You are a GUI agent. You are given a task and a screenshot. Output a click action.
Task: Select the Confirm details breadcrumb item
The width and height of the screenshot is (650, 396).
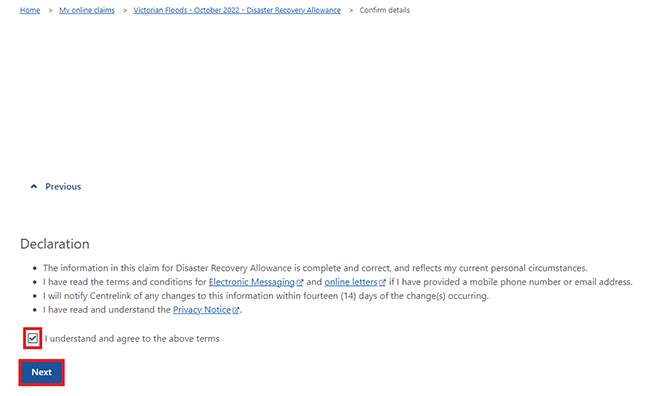coord(384,10)
